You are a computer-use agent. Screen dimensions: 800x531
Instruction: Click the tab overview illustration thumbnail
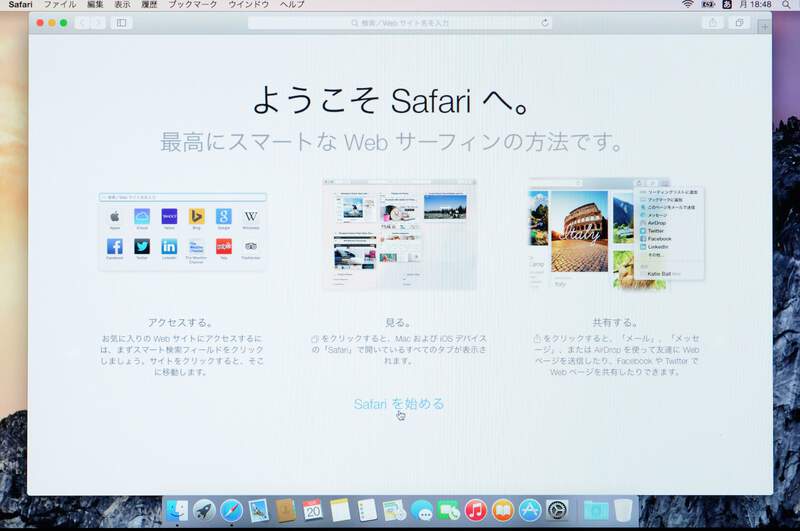coord(399,234)
